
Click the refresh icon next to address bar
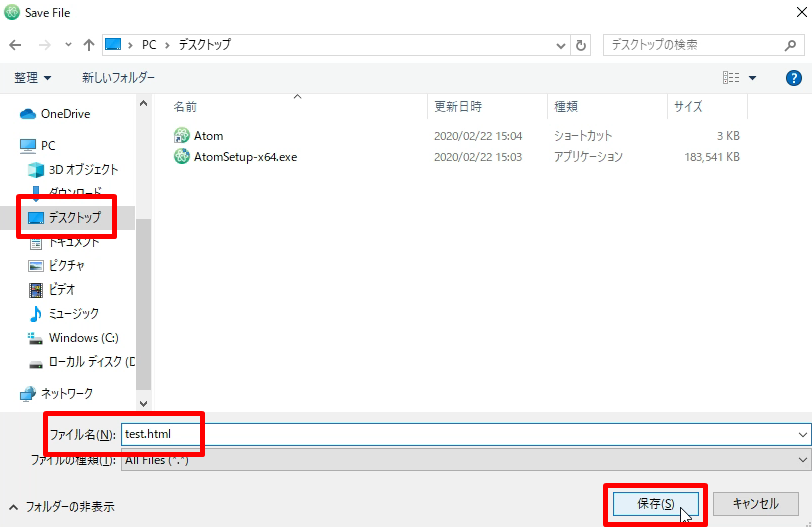click(582, 45)
